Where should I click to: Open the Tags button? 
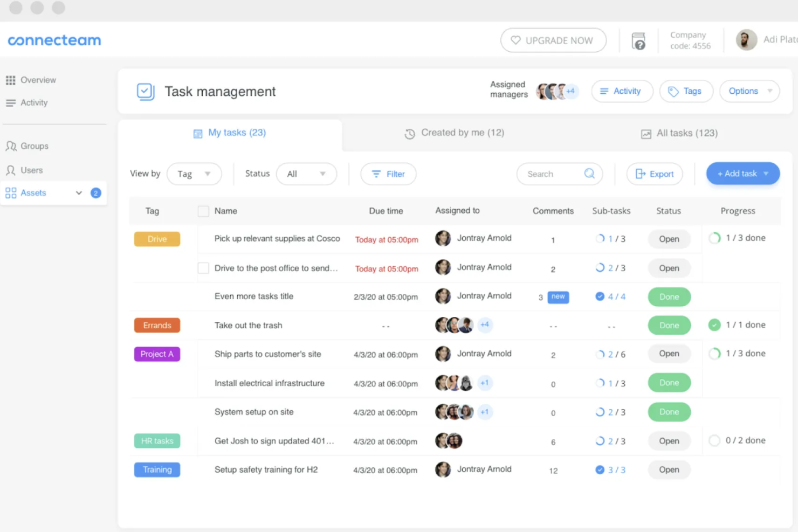(686, 91)
